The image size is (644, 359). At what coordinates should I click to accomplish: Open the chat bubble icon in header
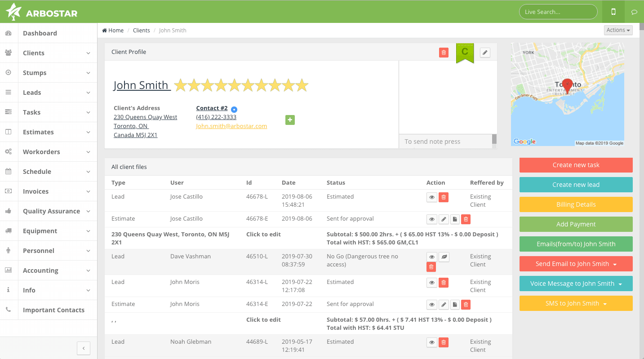(634, 12)
